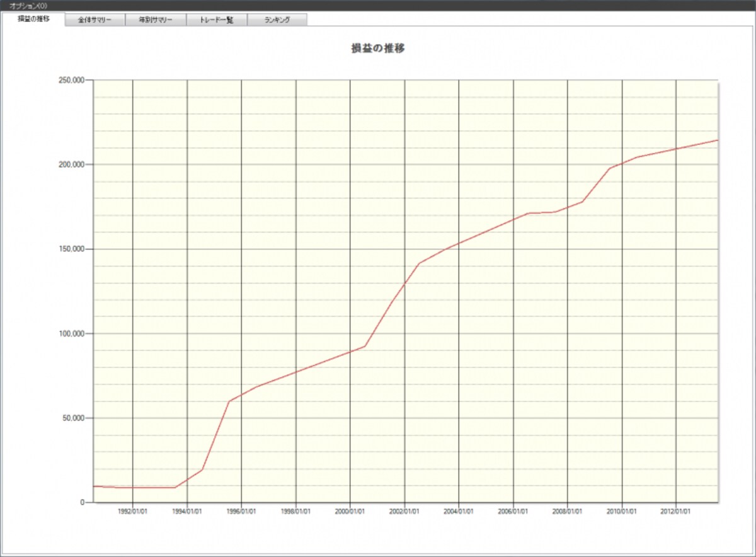The height and width of the screenshot is (557, 756).
Task: Click the 1994/01/01 x-axis label
Action: (x=187, y=512)
